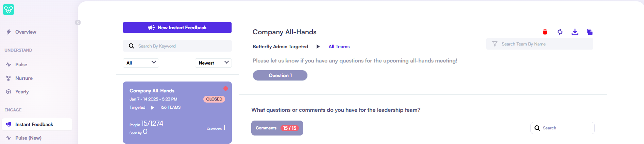This screenshot has width=644, height=144.
Task: Open the Comments 15 / 15 tab
Action: (x=277, y=128)
